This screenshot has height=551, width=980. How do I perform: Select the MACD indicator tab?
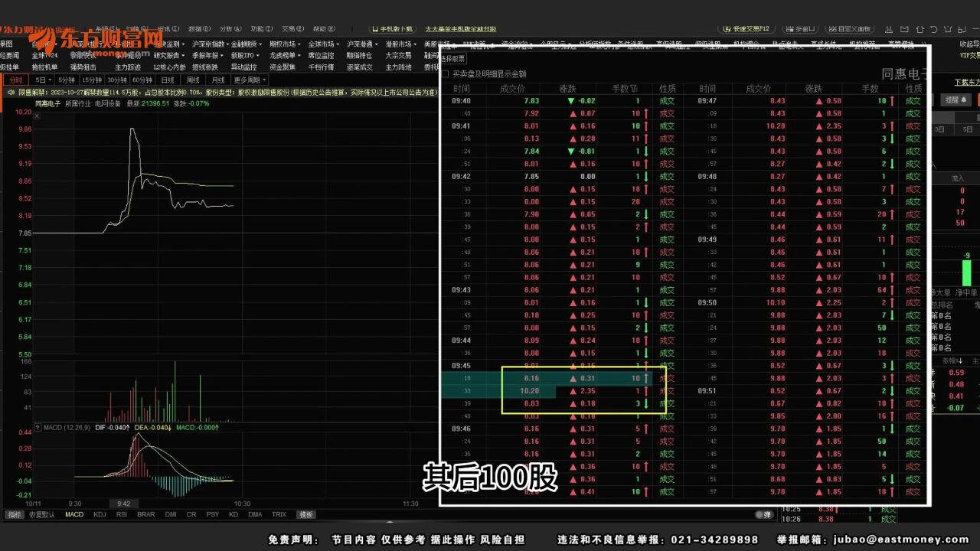click(x=74, y=514)
